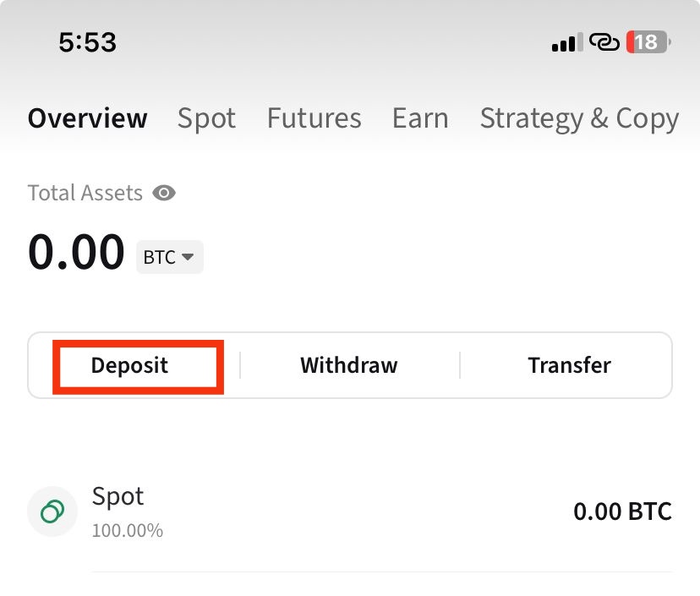Tap the 5:53 status bar clock
Viewport: 700px width, 596px height.
coord(87,42)
